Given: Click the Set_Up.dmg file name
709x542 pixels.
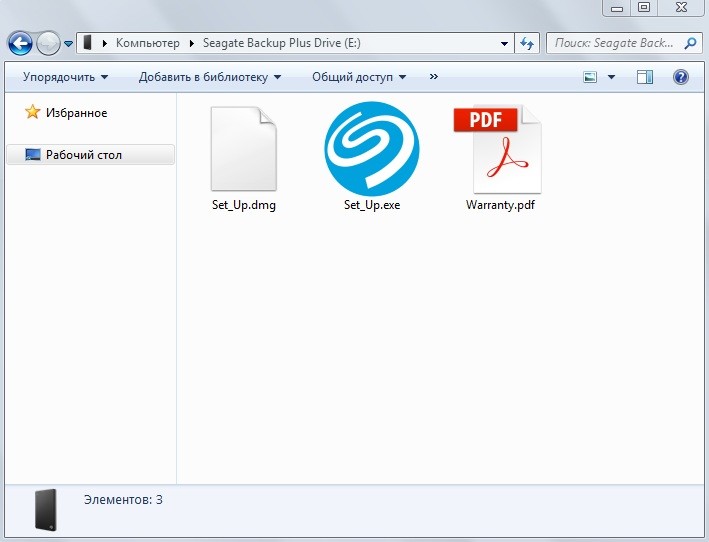Looking at the screenshot, I should coord(244,205).
